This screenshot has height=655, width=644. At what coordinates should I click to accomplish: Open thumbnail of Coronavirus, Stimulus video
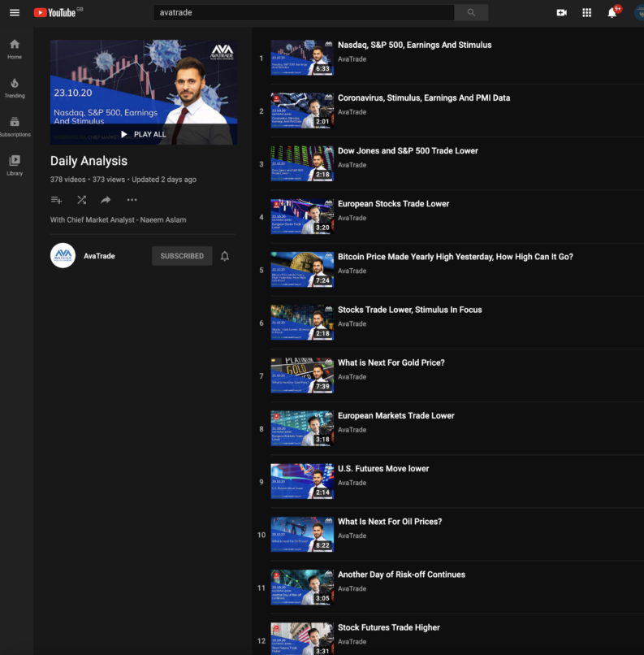(302, 111)
